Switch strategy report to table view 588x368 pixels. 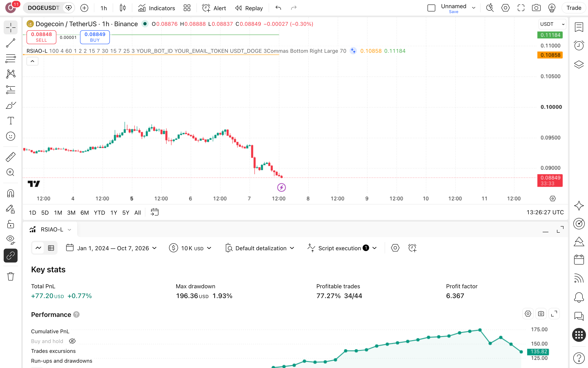coord(51,248)
